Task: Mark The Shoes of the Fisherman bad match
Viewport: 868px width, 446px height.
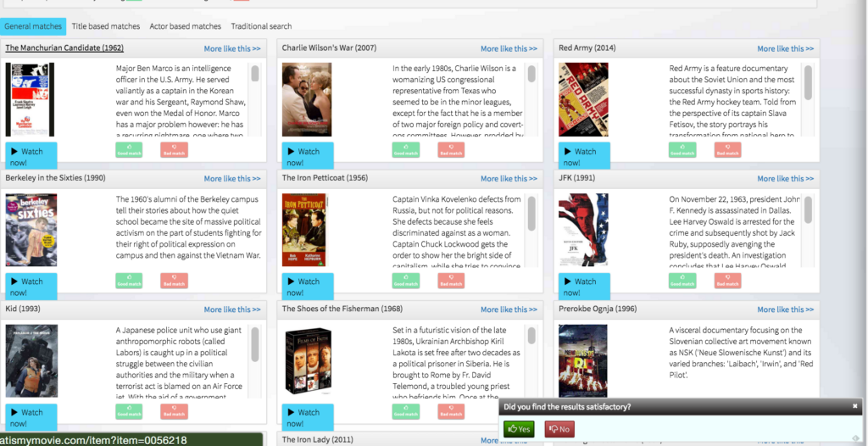Action: point(451,411)
